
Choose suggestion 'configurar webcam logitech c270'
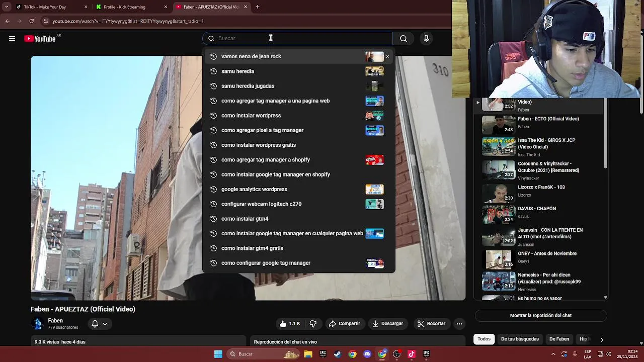[299, 204]
